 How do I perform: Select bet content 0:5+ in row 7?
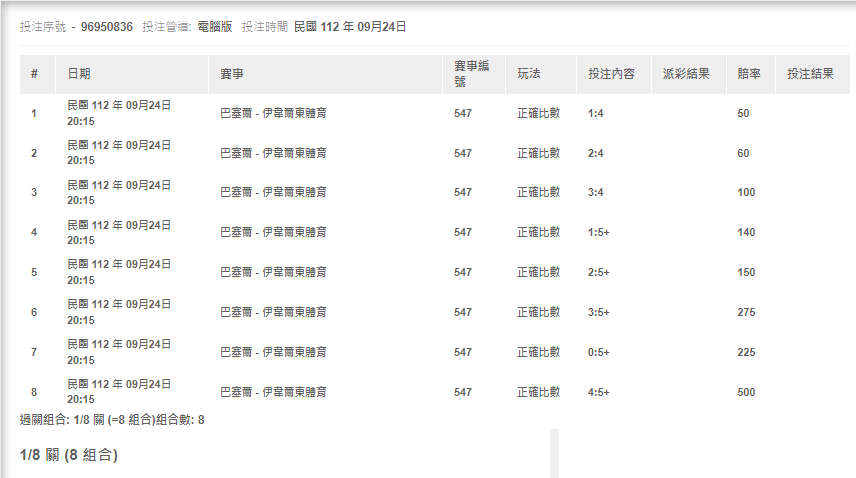(x=599, y=352)
